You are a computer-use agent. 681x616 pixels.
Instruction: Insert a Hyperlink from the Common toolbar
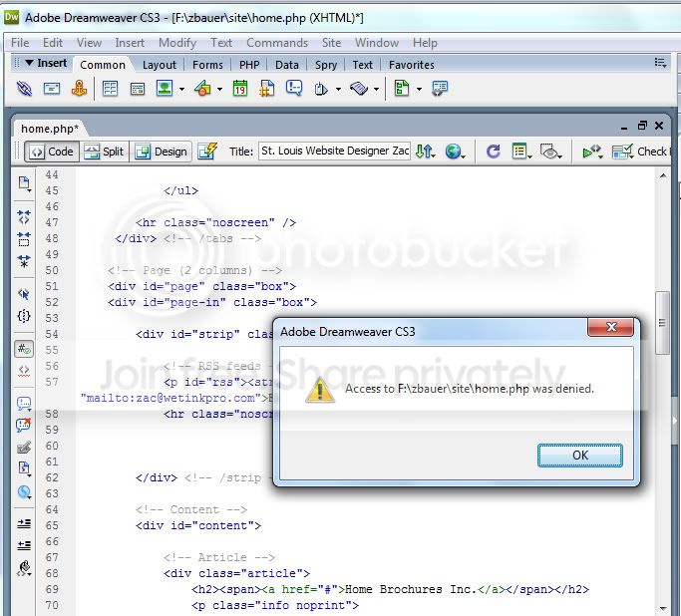[x=24, y=89]
